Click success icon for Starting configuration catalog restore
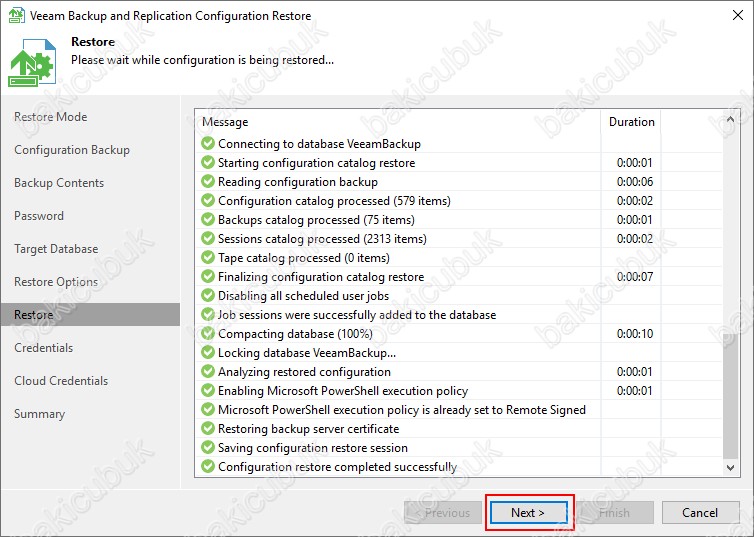The width and height of the screenshot is (754, 537). point(208,162)
